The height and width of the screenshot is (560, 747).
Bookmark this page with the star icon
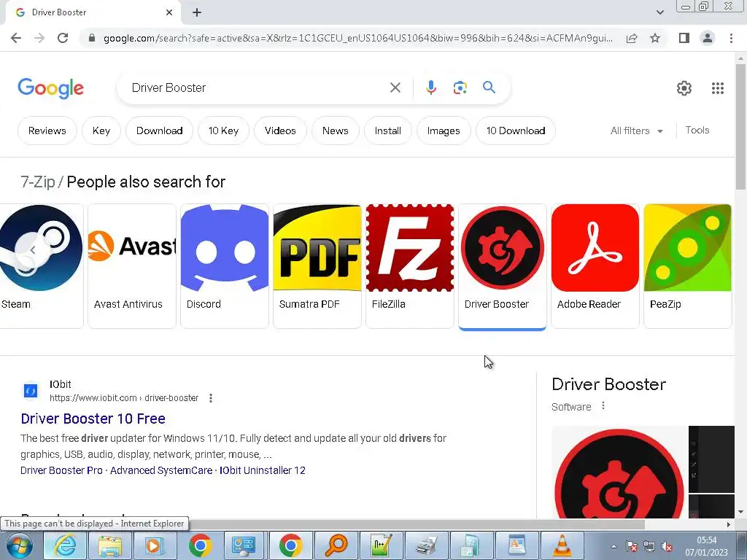pyautogui.click(x=655, y=38)
